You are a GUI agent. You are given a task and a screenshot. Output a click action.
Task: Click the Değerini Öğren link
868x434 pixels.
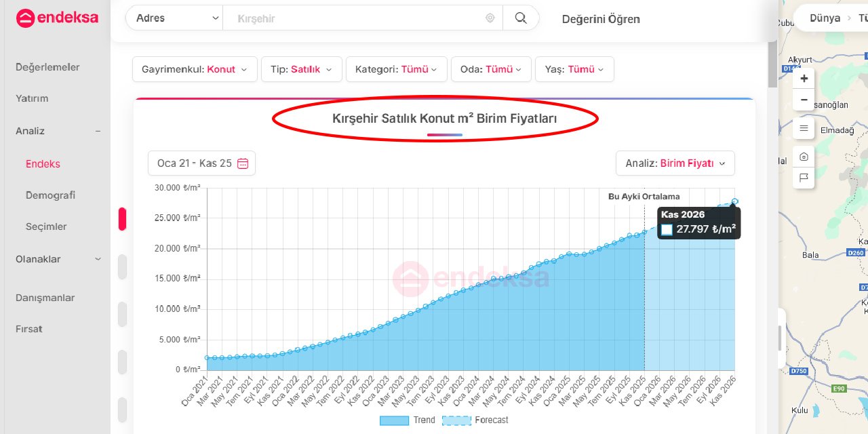pos(600,19)
